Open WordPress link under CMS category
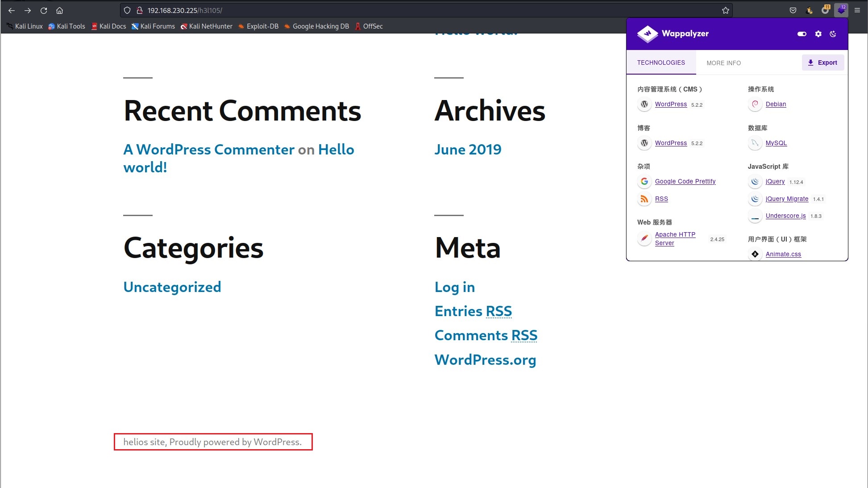The height and width of the screenshot is (488, 868). [671, 104]
